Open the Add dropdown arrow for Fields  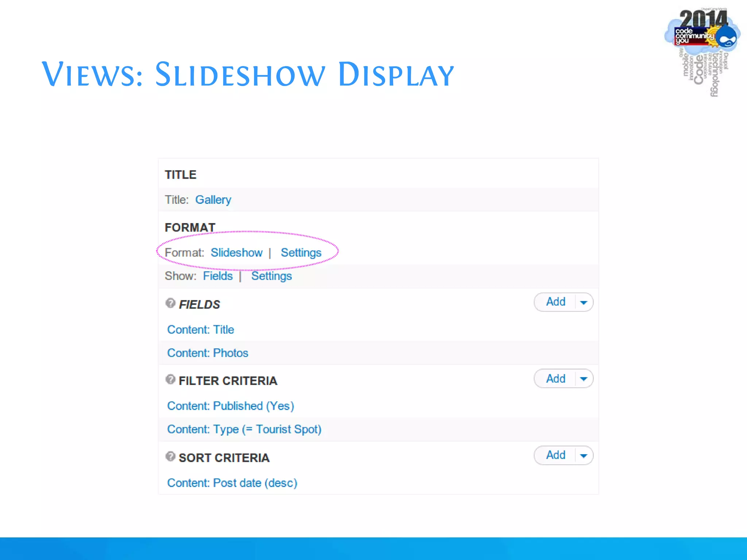[x=584, y=302]
